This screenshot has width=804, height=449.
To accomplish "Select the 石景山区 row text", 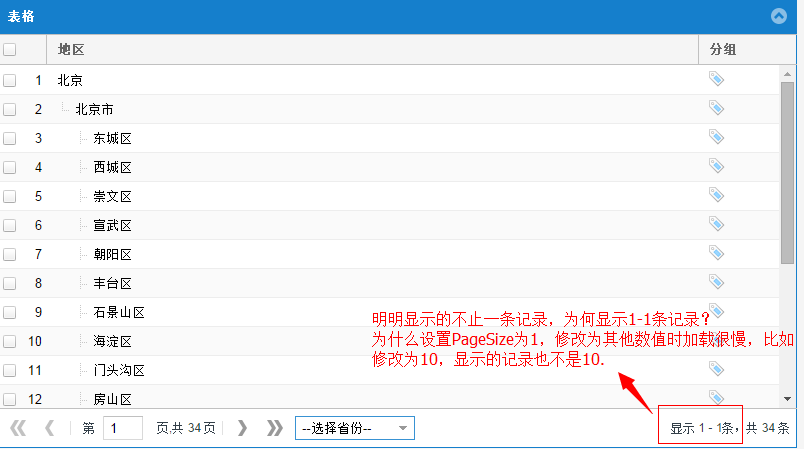I will pyautogui.click(x=119, y=312).
